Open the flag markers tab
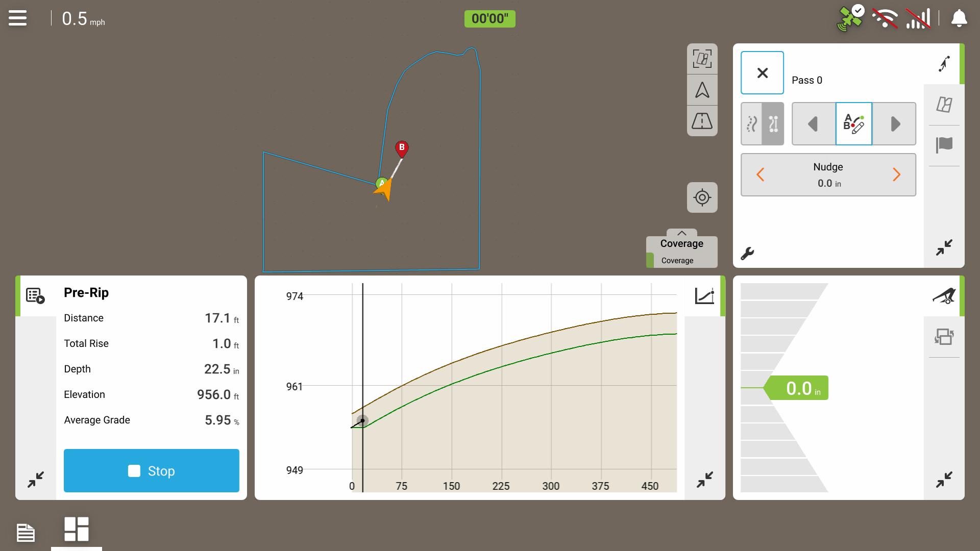Image resolution: width=980 pixels, height=551 pixels. pos(944,145)
